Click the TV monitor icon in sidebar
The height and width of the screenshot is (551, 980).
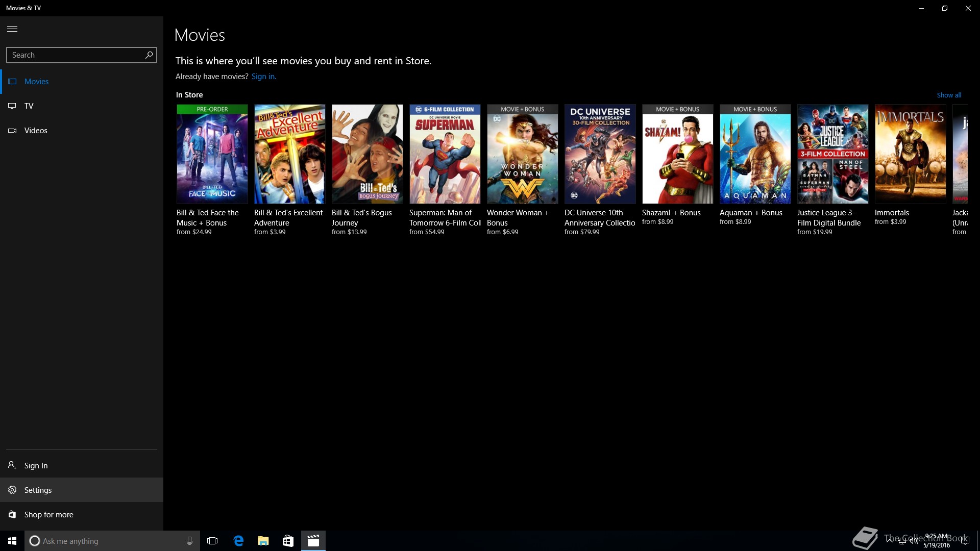click(x=12, y=106)
